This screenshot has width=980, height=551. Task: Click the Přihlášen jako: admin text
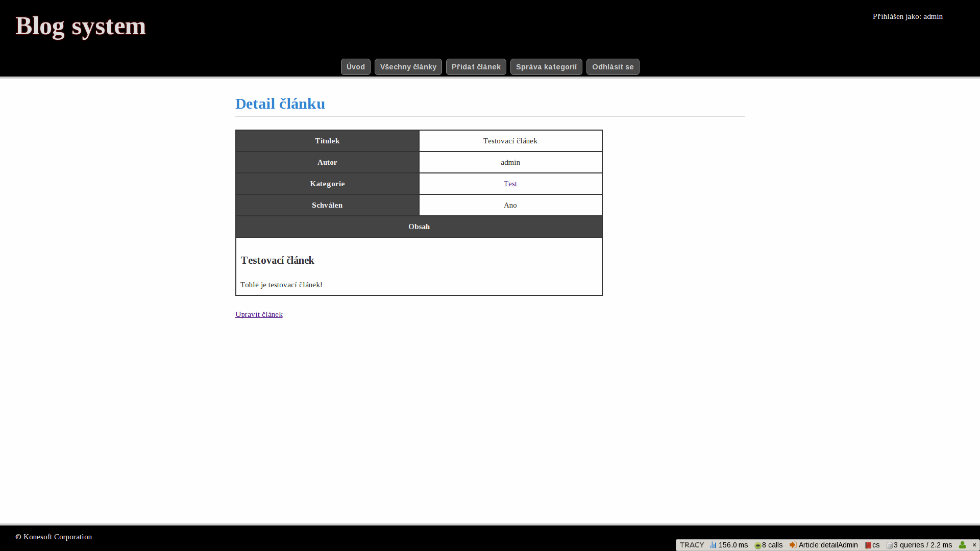point(907,16)
